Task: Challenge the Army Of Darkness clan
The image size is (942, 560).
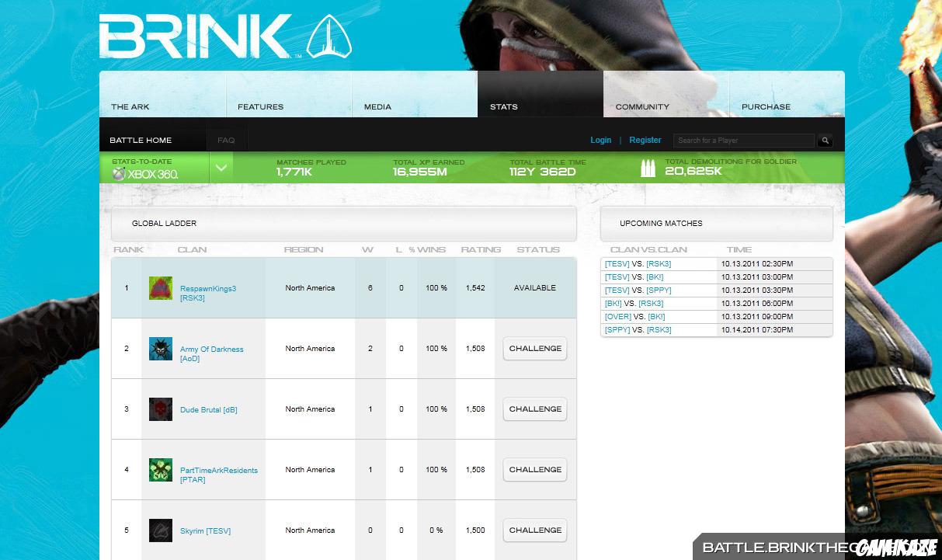Action: [x=534, y=348]
